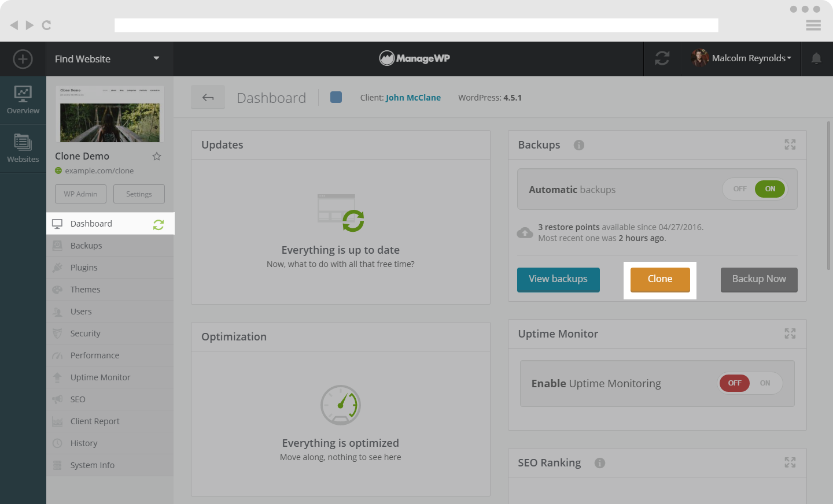Click the browser back arrow
833x504 pixels.
pyautogui.click(x=14, y=25)
